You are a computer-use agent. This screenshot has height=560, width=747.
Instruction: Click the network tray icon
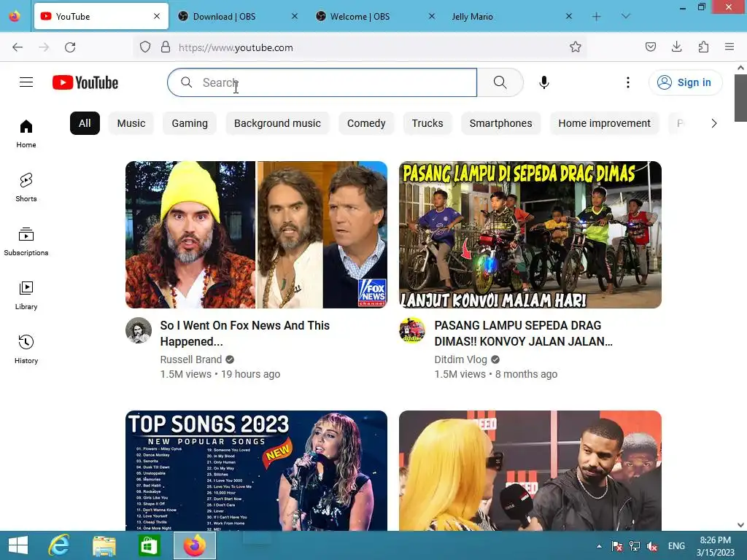(x=635, y=546)
